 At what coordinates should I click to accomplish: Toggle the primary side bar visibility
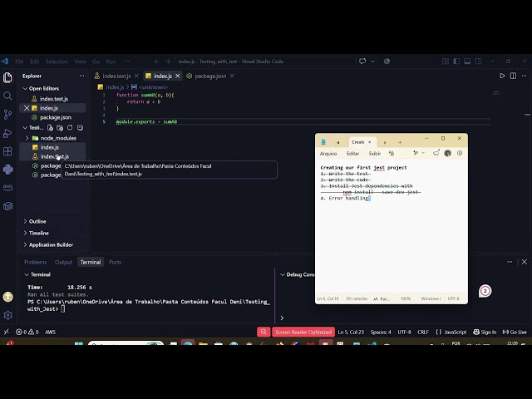point(456,62)
